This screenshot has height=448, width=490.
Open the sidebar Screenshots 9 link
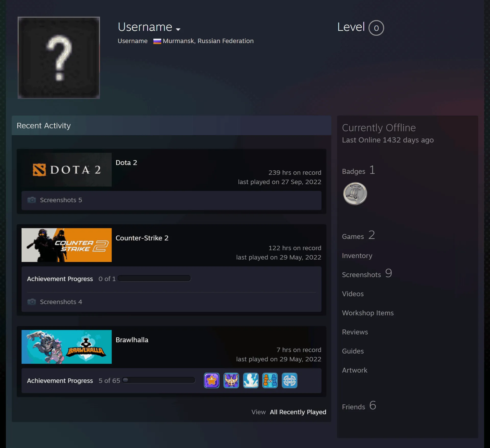[367, 274]
